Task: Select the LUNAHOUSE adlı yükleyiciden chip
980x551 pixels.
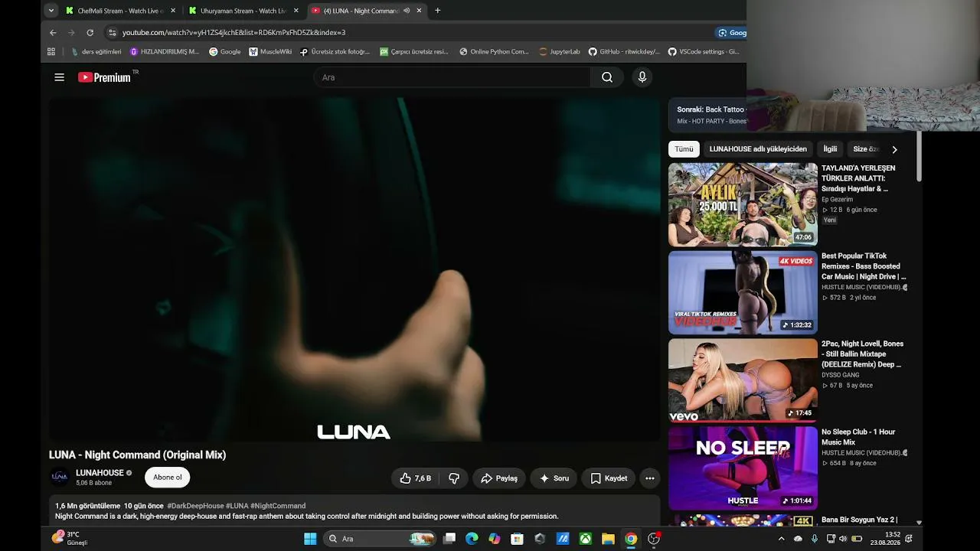Action: coord(758,149)
